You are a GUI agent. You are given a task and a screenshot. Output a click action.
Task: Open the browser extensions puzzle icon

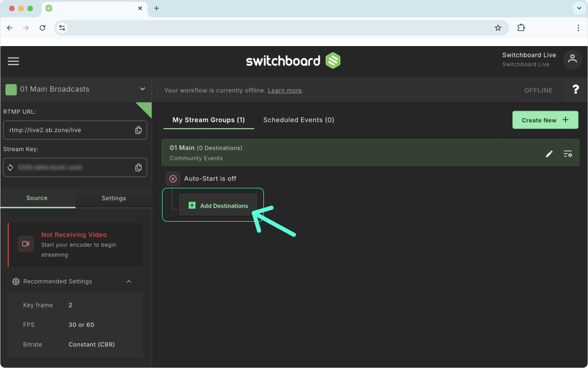(521, 28)
